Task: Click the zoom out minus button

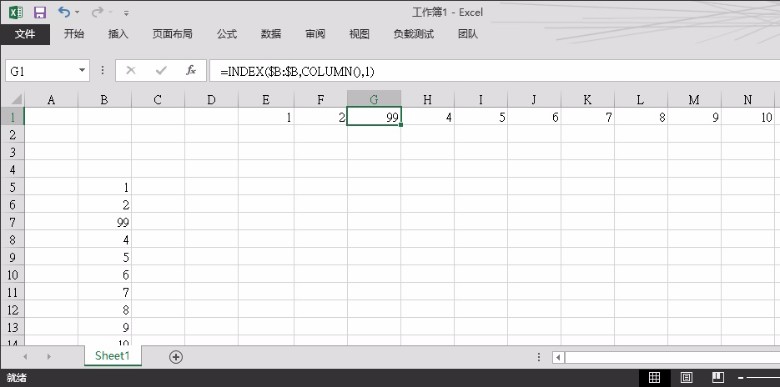Action: coord(741,378)
